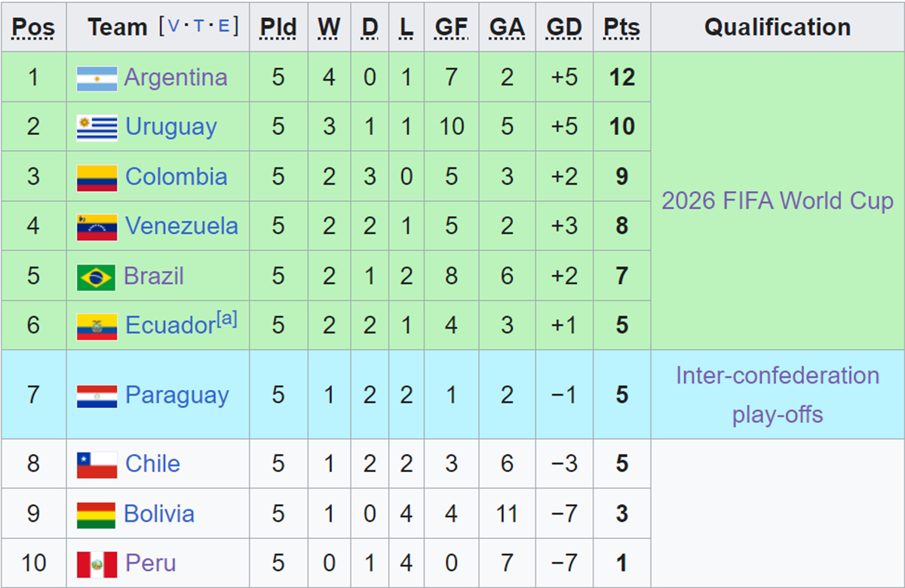Click the Brazil flag icon
Viewport: 905px width, 588px height.
(96, 277)
